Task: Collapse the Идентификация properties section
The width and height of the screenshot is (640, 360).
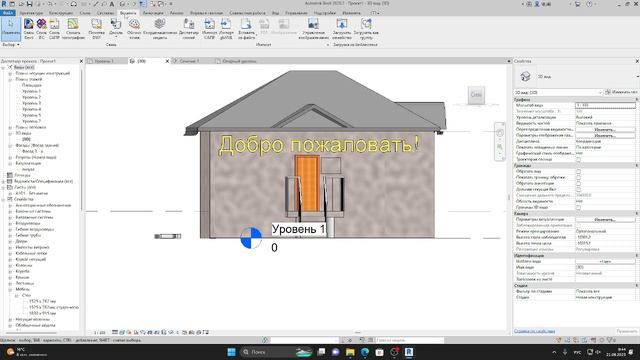Action: click(x=637, y=256)
